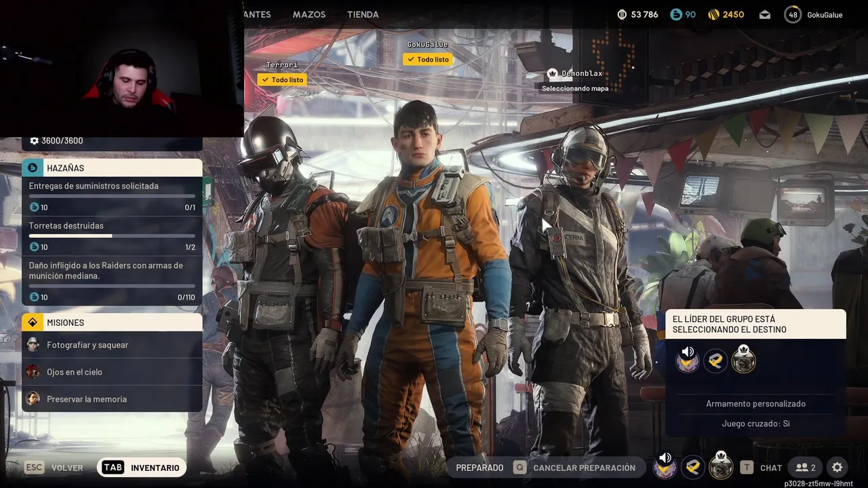
Task: Open the Ojos en el cielo mission
Action: coord(112,372)
